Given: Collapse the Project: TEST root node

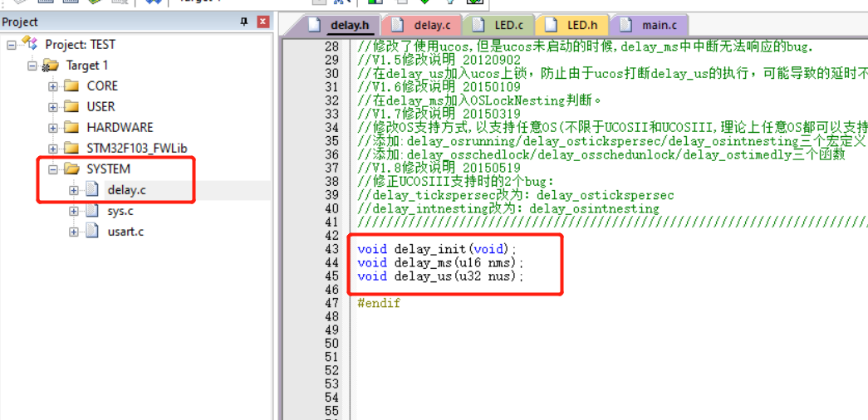Looking at the screenshot, I should point(12,45).
